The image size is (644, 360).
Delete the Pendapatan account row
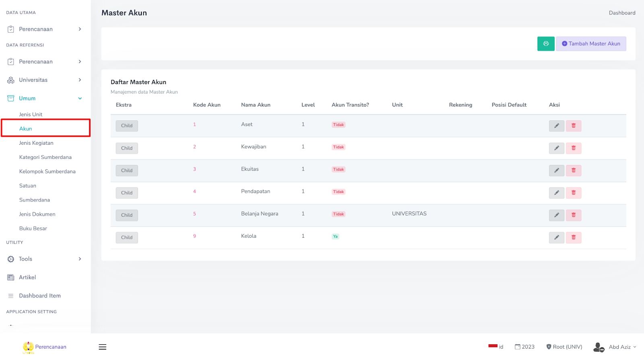(573, 193)
